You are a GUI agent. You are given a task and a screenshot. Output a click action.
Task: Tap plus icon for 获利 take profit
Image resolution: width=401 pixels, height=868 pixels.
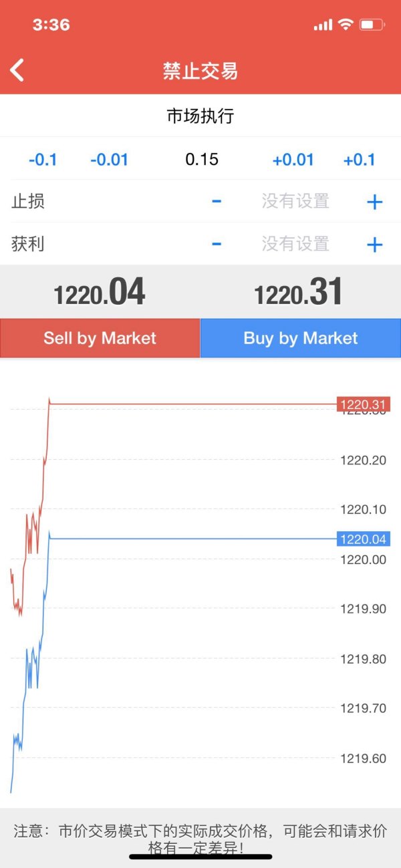point(375,245)
